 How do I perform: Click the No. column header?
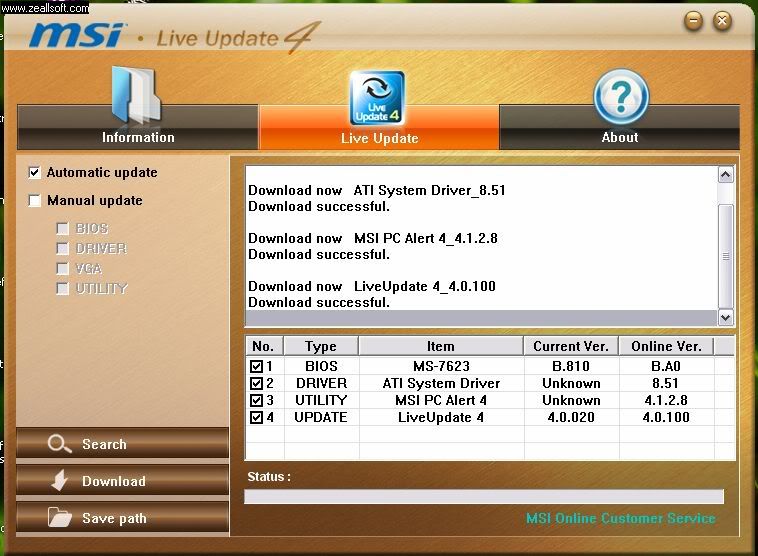tap(264, 346)
